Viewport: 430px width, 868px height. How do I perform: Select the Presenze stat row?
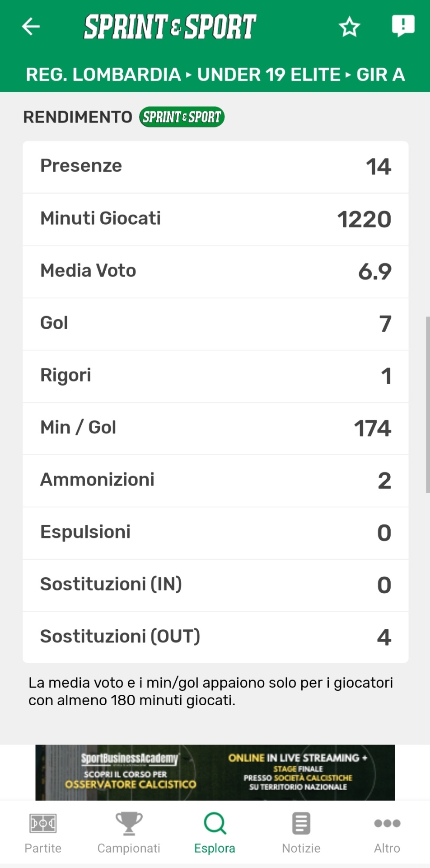point(215,167)
